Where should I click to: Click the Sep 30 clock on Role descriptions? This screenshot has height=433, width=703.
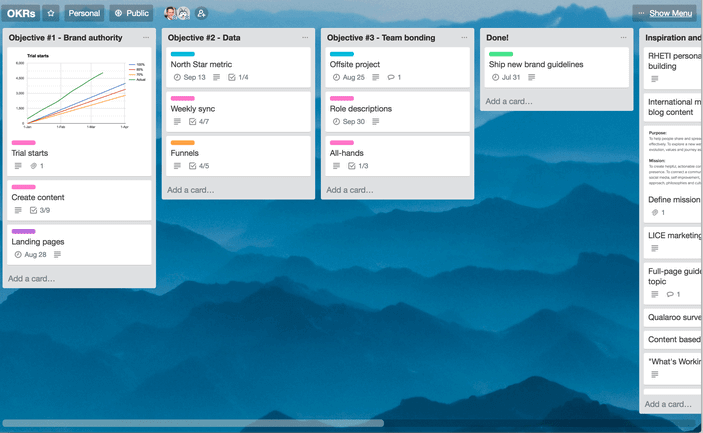pyautogui.click(x=336, y=121)
